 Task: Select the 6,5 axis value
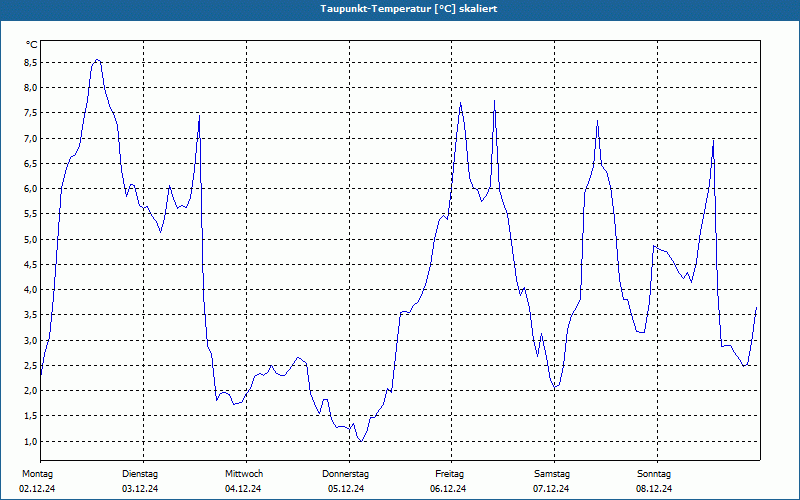click(x=32, y=164)
